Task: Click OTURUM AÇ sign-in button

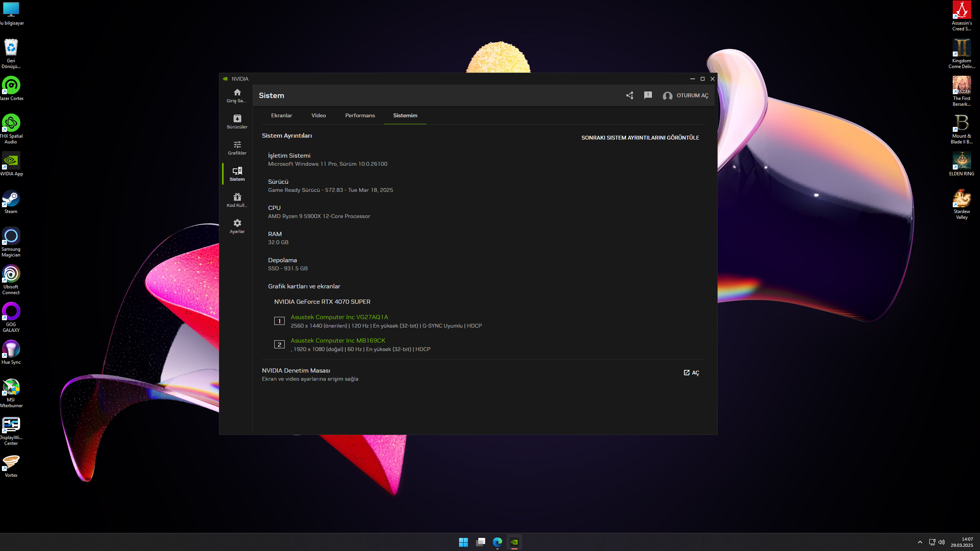Action: coord(686,95)
